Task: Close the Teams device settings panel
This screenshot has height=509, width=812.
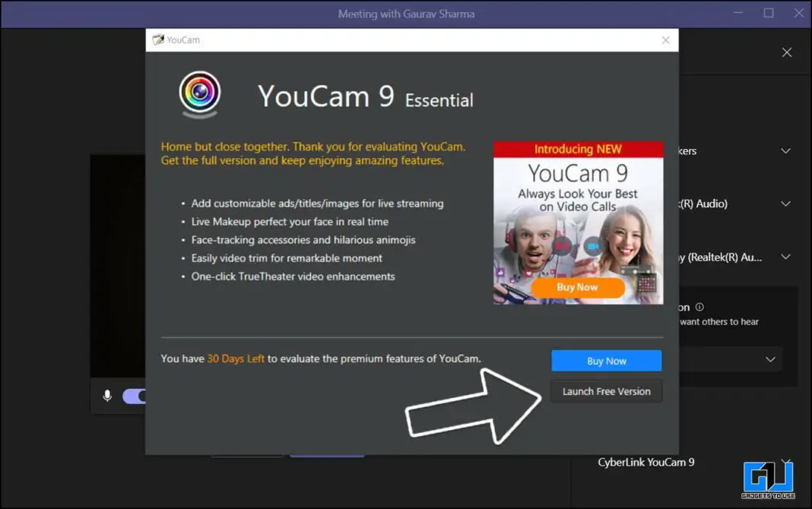Action: pyautogui.click(x=786, y=52)
